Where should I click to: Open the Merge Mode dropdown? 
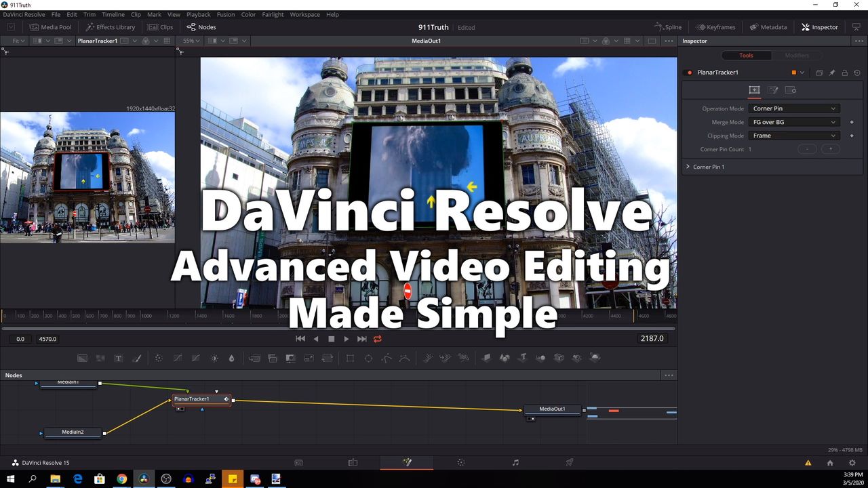point(794,122)
